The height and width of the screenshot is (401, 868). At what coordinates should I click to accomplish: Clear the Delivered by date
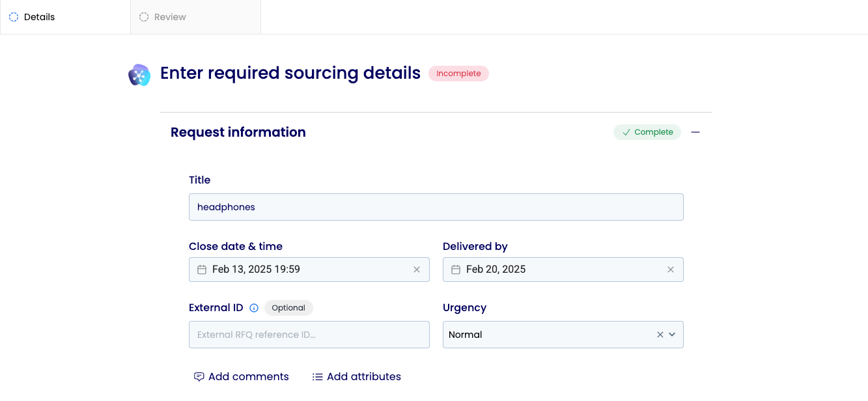(x=671, y=270)
